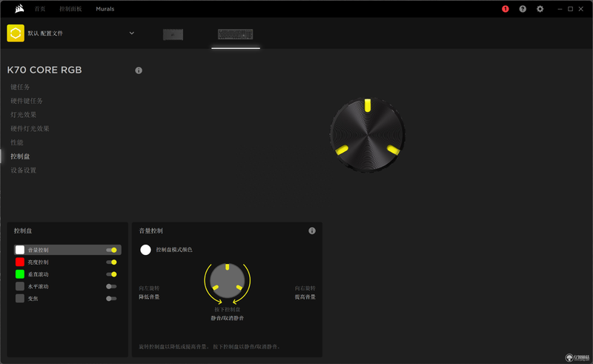Viewport: 593px width, 364px height.
Task: Open 硬件灯光效果 in the sidebar
Action: [x=30, y=129]
